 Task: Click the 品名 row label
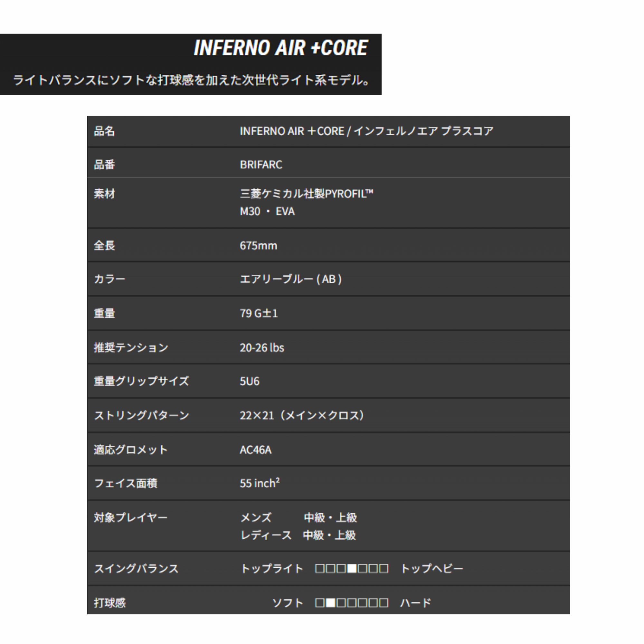click(104, 131)
